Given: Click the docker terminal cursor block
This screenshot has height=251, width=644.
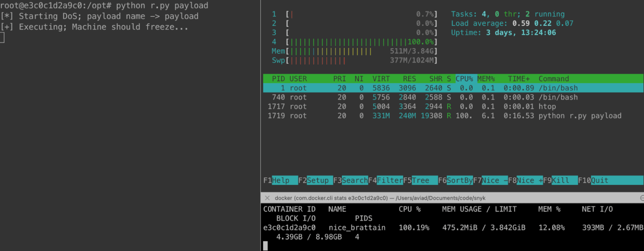Looking at the screenshot, I should 265,246.
